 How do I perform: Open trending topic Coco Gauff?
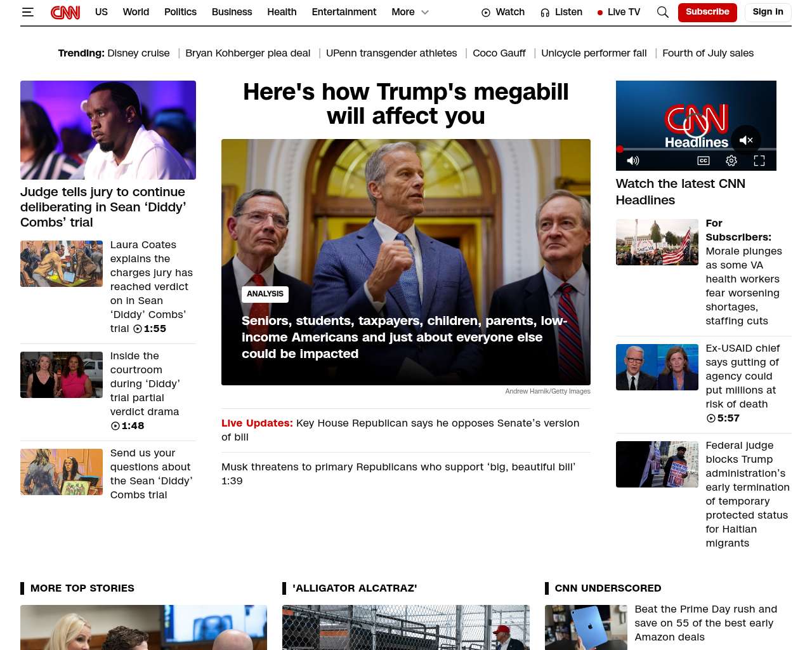[499, 53]
